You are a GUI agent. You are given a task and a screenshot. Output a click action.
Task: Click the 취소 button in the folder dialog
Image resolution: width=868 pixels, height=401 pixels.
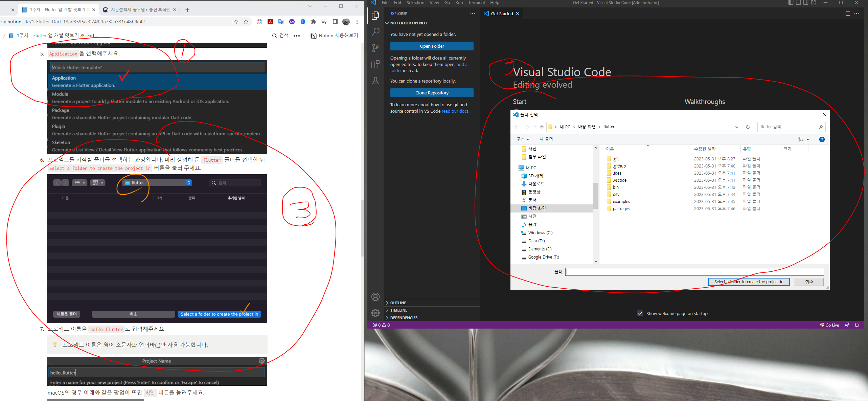click(809, 282)
